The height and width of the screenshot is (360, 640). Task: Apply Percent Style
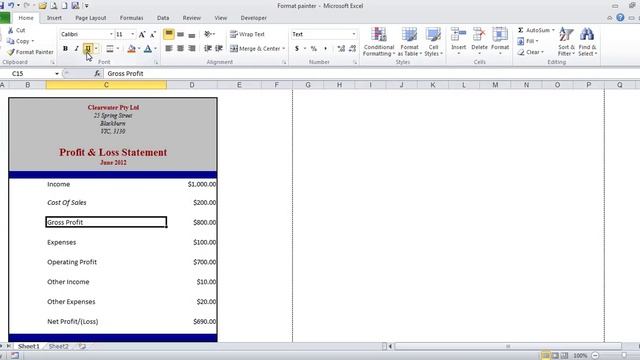pos(314,49)
